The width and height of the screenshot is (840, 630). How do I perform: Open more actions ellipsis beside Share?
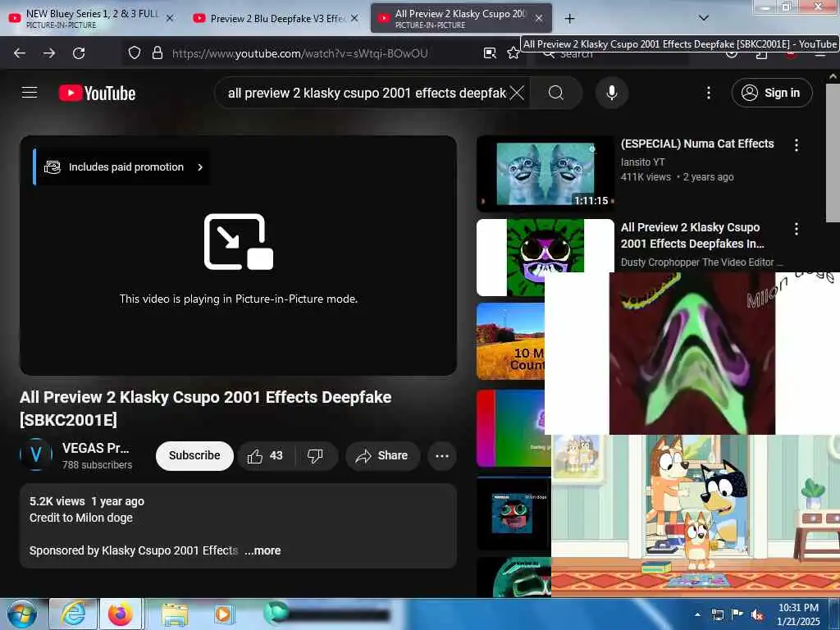tap(442, 456)
